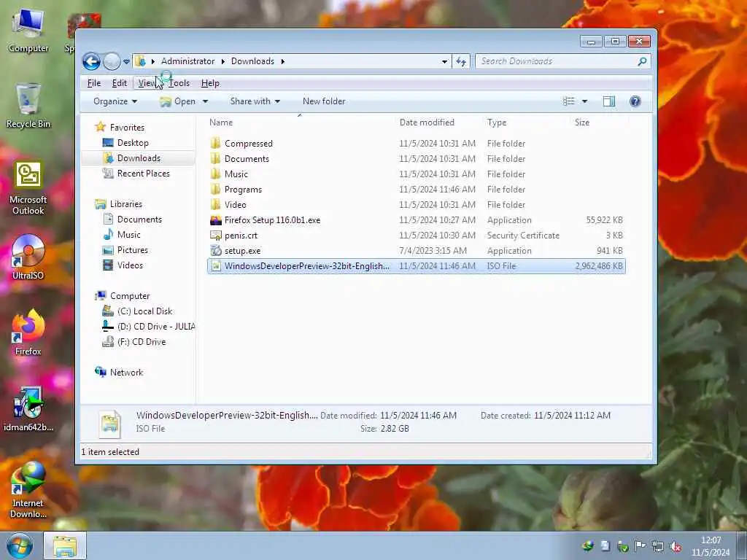This screenshot has height=560, width=747.
Task: Open the Help menu
Action: [210, 83]
